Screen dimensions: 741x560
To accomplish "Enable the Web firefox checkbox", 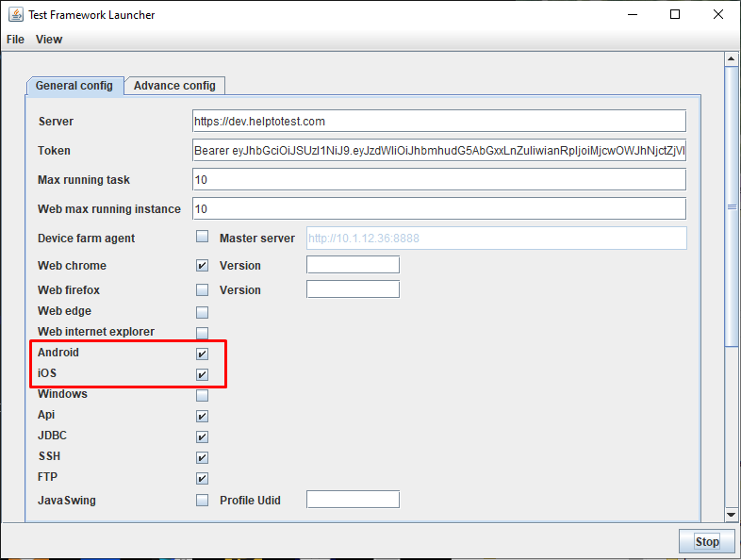I will pos(203,289).
